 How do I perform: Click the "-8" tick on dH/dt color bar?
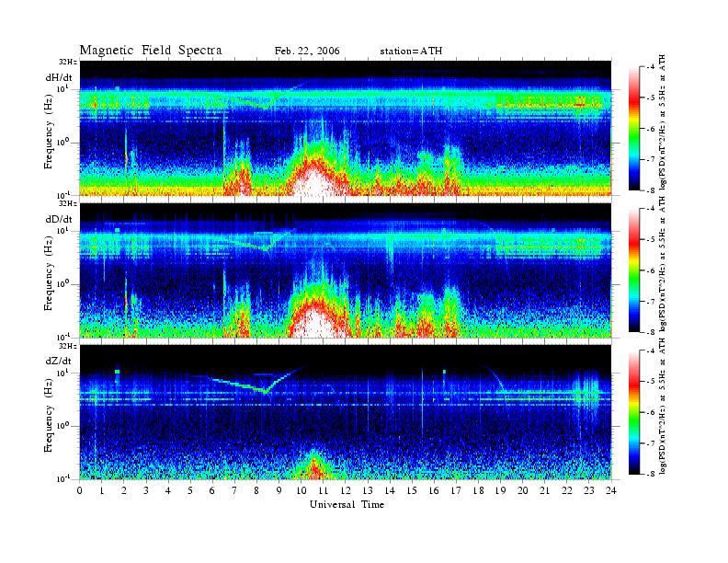652,190
